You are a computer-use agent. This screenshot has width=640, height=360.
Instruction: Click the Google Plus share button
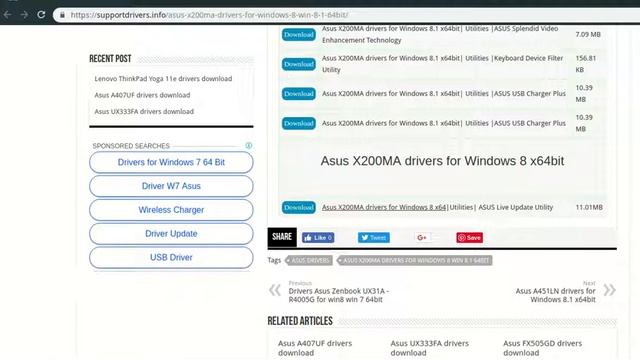(422, 238)
